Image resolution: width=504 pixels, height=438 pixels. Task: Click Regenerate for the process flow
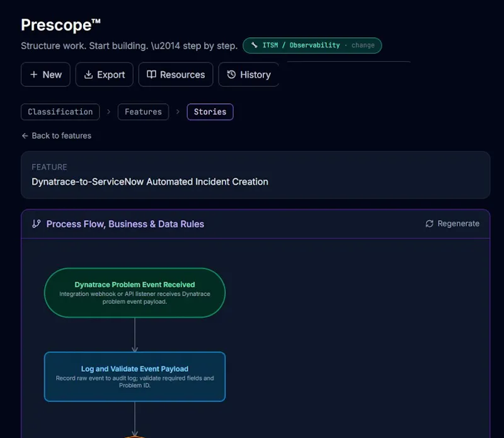pos(452,224)
